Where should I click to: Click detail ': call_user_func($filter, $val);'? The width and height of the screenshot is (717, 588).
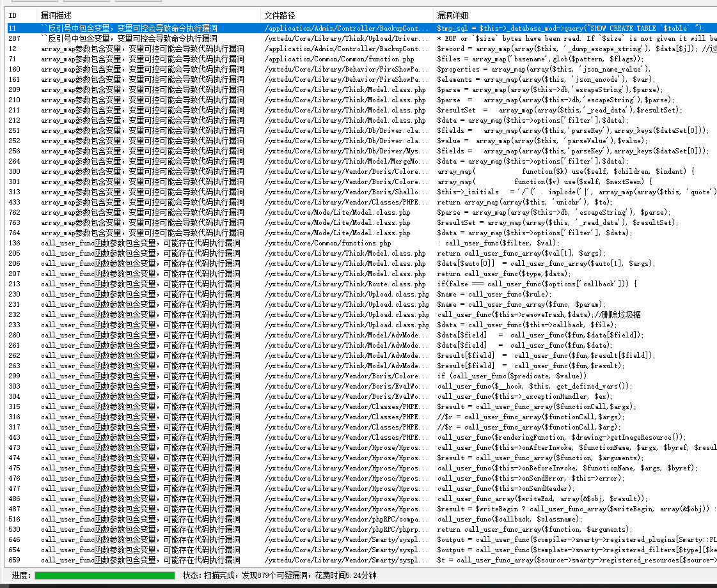pos(498,243)
